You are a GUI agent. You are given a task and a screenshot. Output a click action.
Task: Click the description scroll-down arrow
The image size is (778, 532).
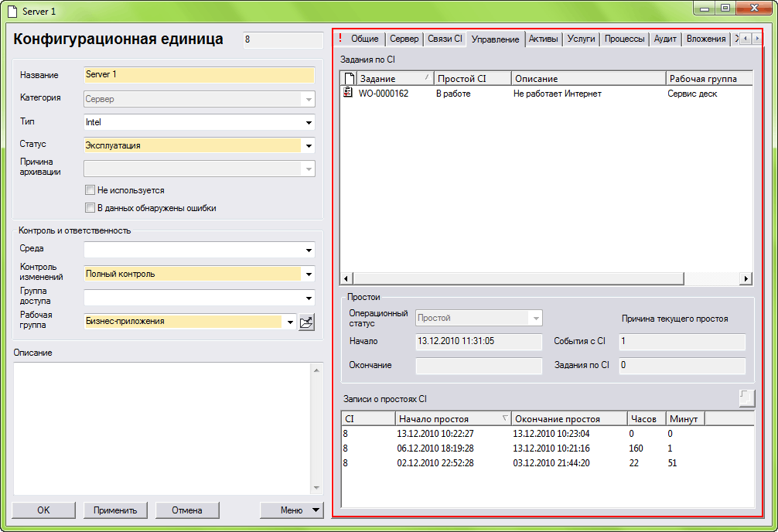[x=316, y=489]
